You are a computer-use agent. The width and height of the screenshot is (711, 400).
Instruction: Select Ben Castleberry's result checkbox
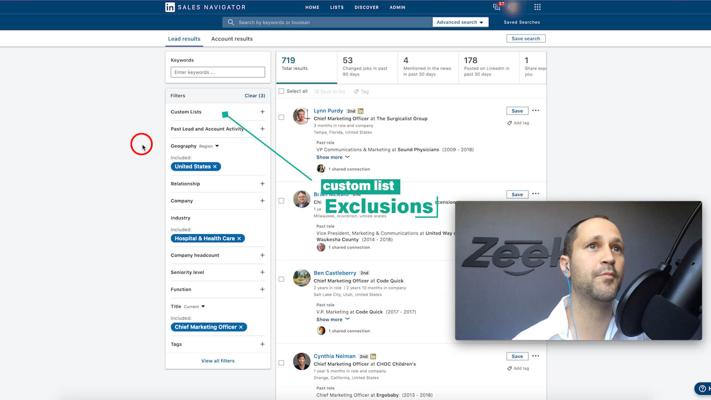pos(282,279)
